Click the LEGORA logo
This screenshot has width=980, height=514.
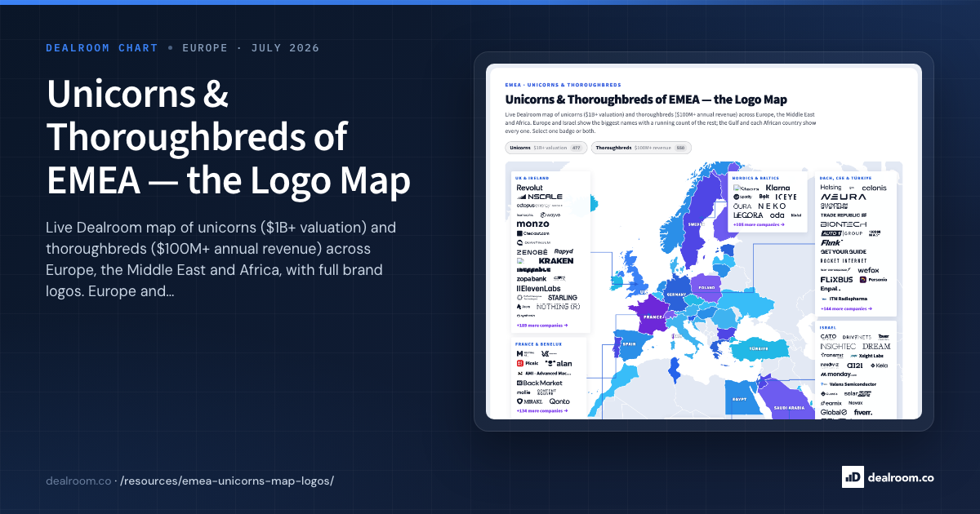pos(748,215)
